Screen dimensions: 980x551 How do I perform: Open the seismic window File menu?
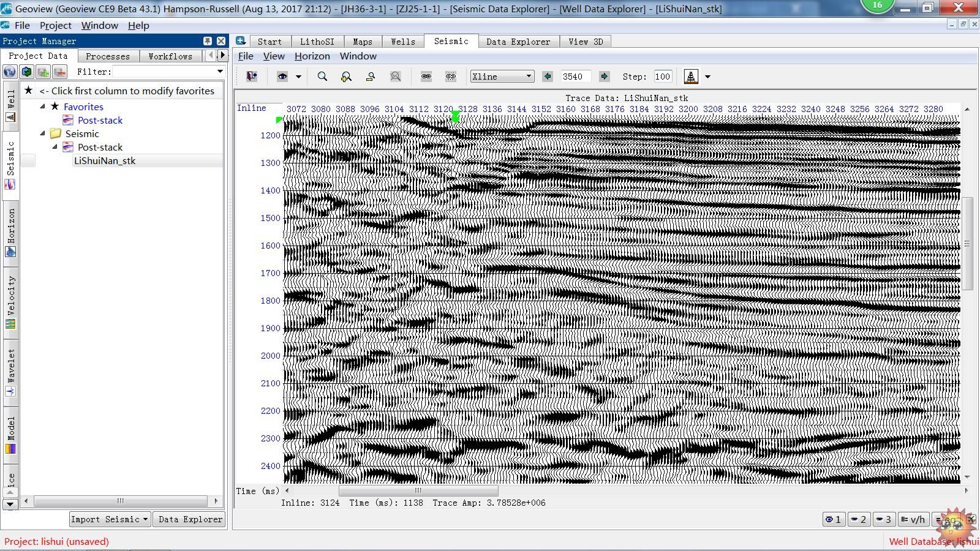coord(246,56)
